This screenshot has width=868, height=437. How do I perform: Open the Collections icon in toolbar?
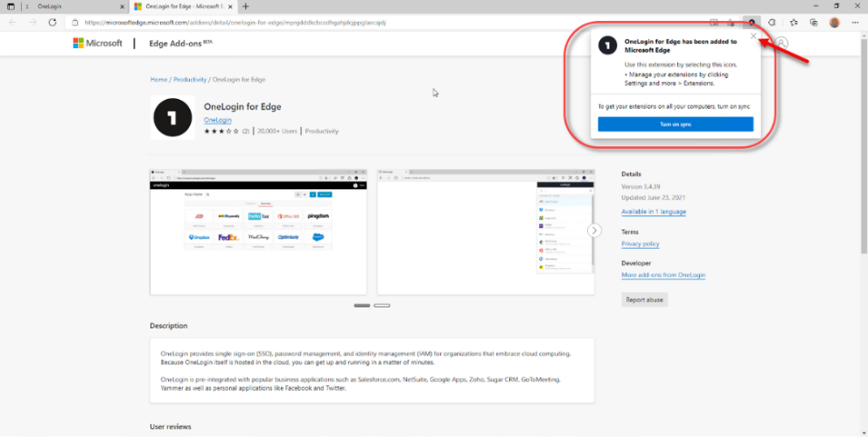click(x=814, y=22)
